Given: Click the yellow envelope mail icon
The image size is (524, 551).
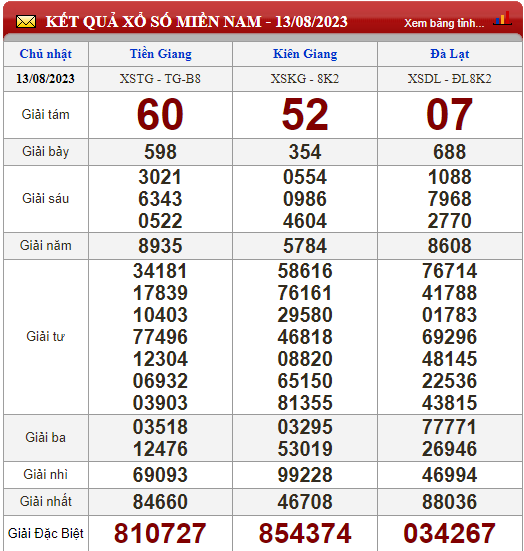Looking at the screenshot, I should [26, 22].
